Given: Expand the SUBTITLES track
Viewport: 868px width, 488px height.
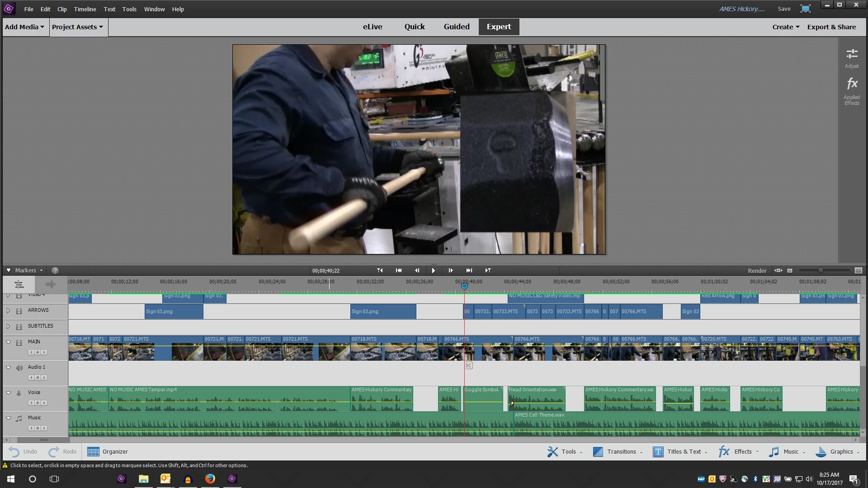Looking at the screenshot, I should click(x=8, y=326).
